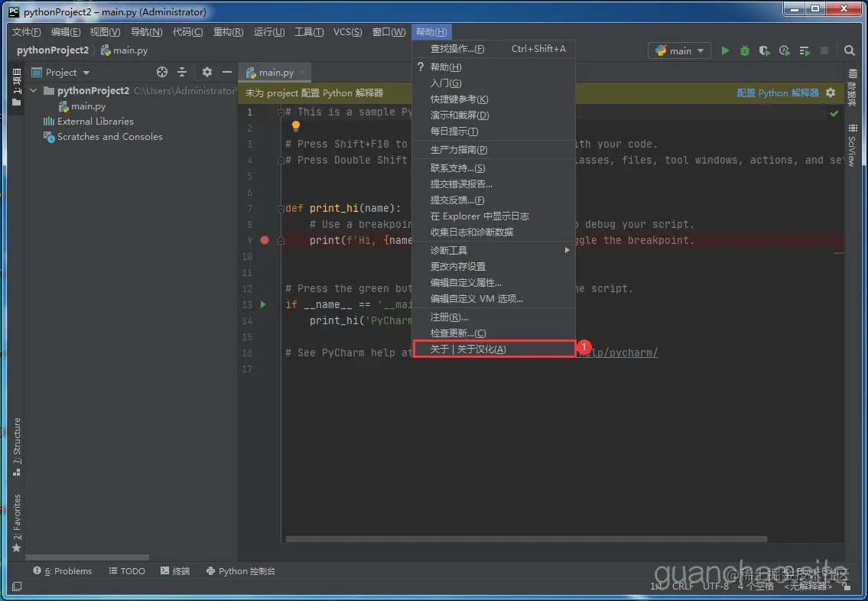
Task: Click the green inspection checkmark
Action: [x=834, y=113]
